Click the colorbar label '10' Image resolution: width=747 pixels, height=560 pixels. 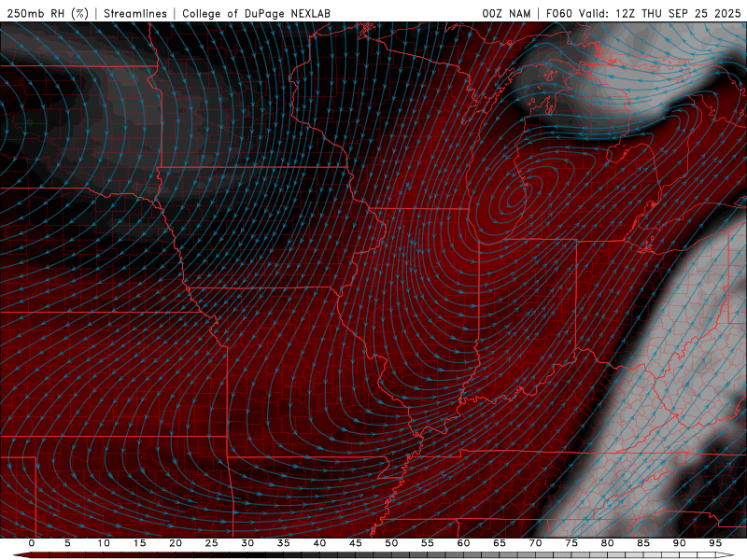(104, 543)
